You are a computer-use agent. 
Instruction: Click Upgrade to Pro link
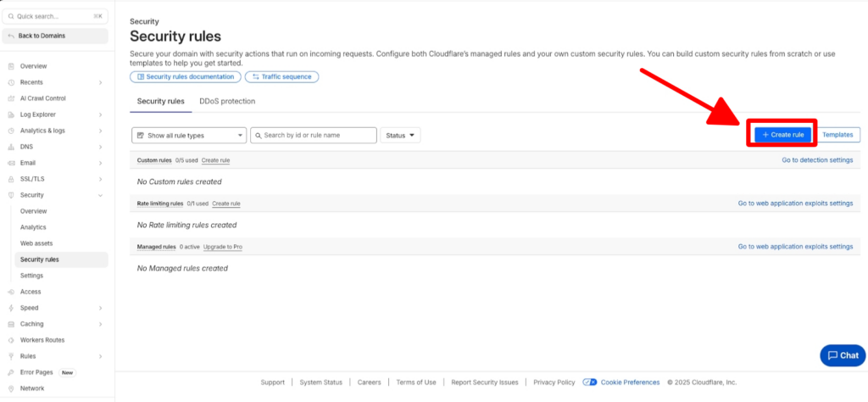coord(223,247)
